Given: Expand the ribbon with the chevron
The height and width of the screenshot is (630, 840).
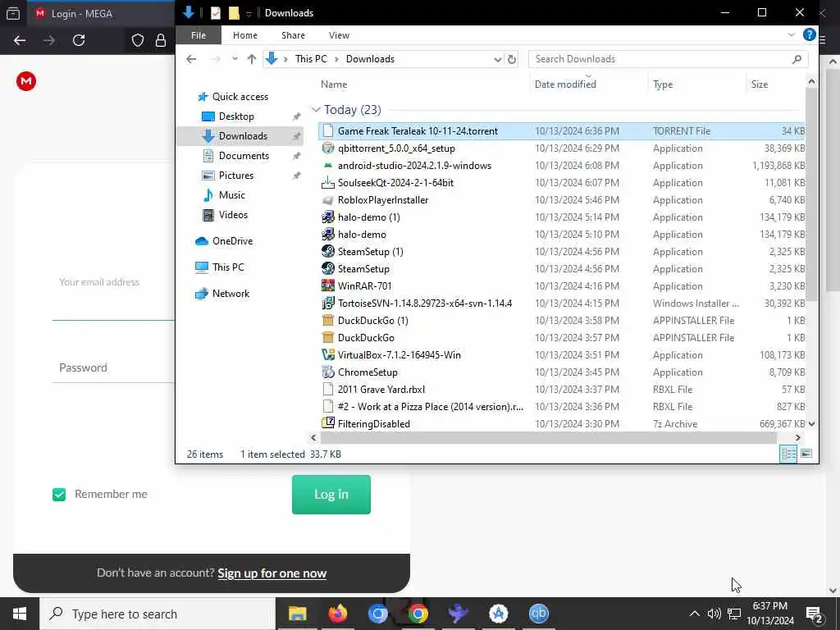Looking at the screenshot, I should click(792, 34).
